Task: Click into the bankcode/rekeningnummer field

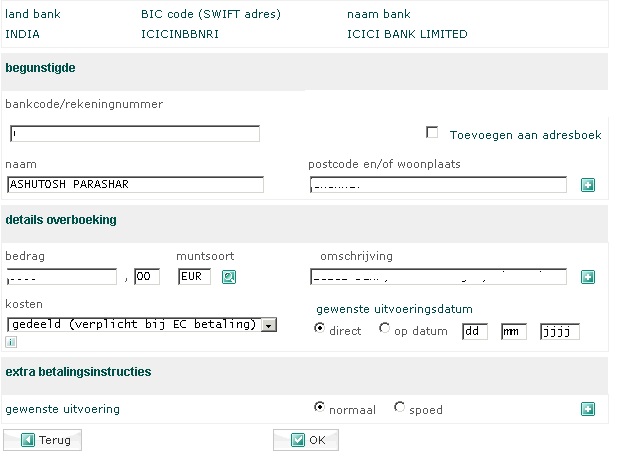Action: (x=135, y=134)
